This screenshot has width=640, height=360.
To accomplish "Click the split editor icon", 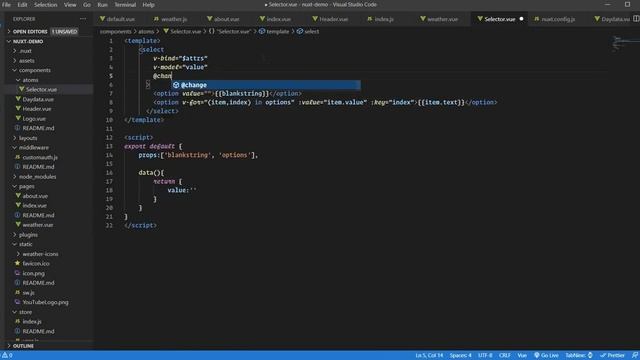I will [x=636, y=19].
